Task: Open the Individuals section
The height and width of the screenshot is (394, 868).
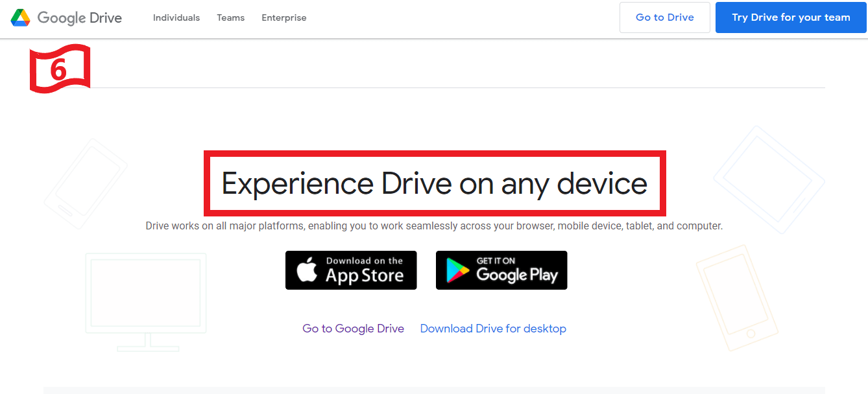Action: click(176, 17)
